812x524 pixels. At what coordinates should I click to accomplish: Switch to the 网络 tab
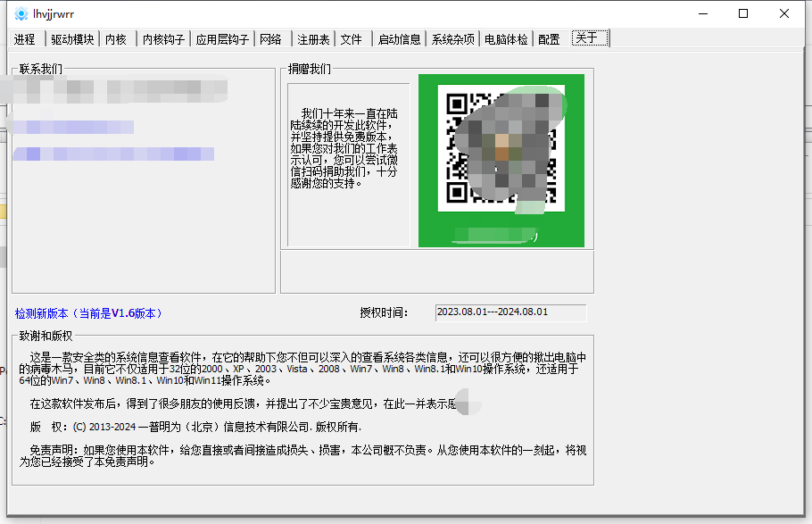271,39
